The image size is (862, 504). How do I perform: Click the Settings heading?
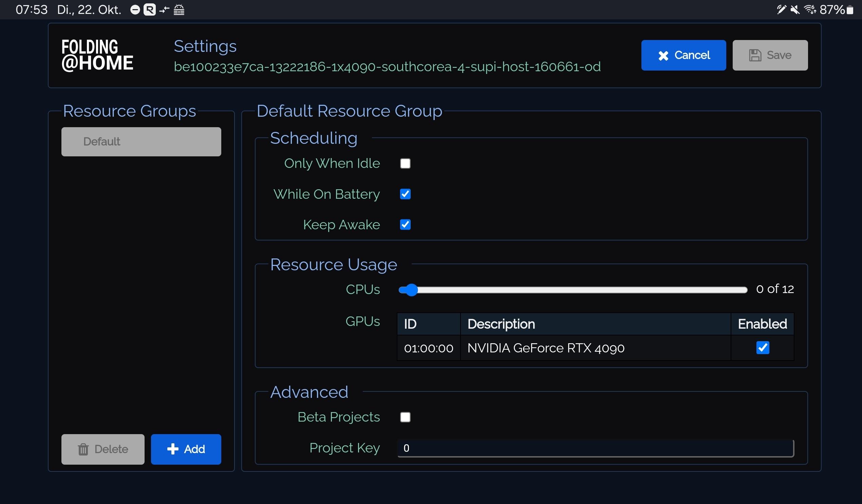205,46
